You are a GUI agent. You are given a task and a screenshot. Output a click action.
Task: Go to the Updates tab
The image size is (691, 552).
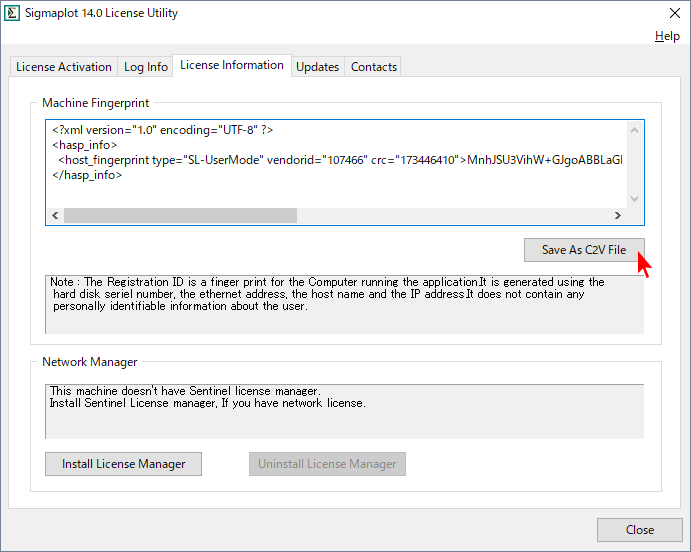click(x=317, y=67)
